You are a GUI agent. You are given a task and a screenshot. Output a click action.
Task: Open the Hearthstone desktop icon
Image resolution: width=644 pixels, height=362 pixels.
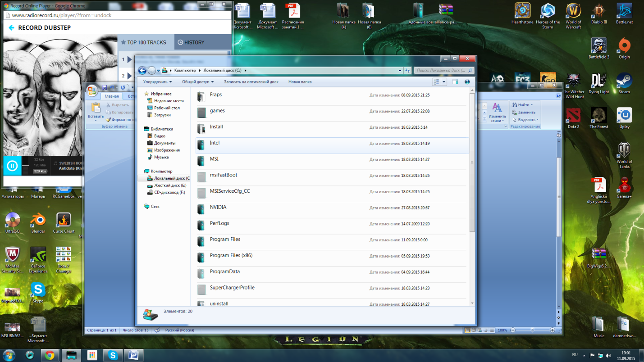[522, 14]
